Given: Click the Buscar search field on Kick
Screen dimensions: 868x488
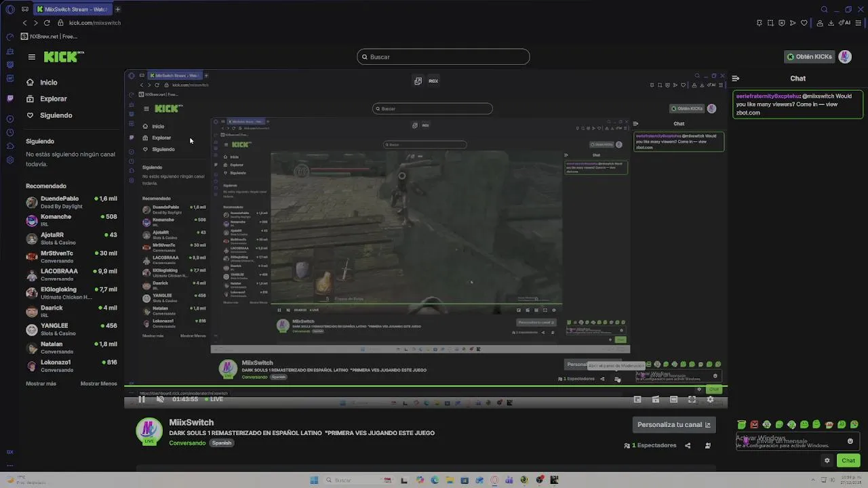Looking at the screenshot, I should pyautogui.click(x=443, y=57).
